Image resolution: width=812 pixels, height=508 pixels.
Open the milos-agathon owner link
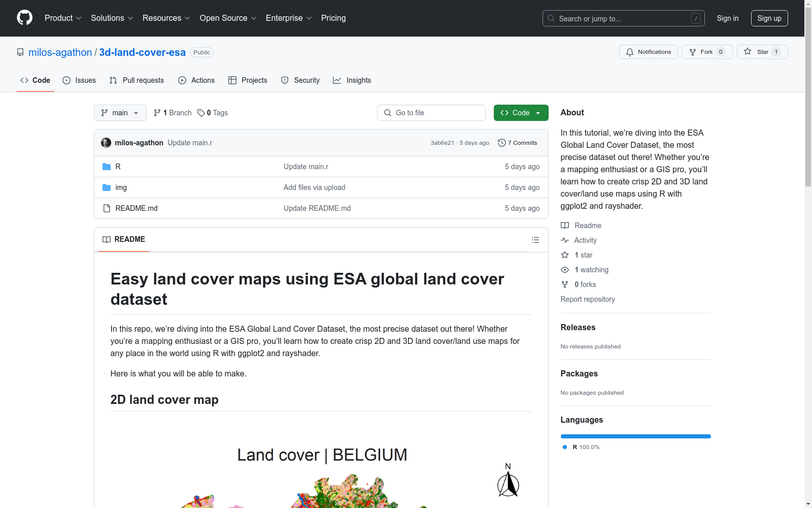click(60, 52)
